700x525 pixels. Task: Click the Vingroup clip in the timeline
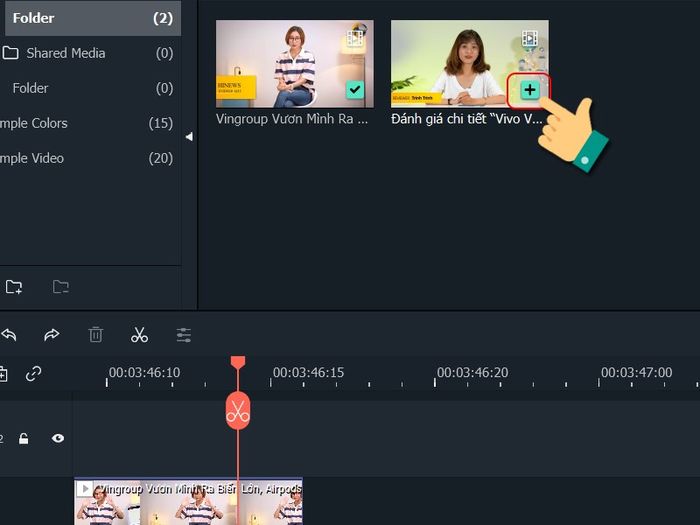pyautogui.click(x=188, y=501)
